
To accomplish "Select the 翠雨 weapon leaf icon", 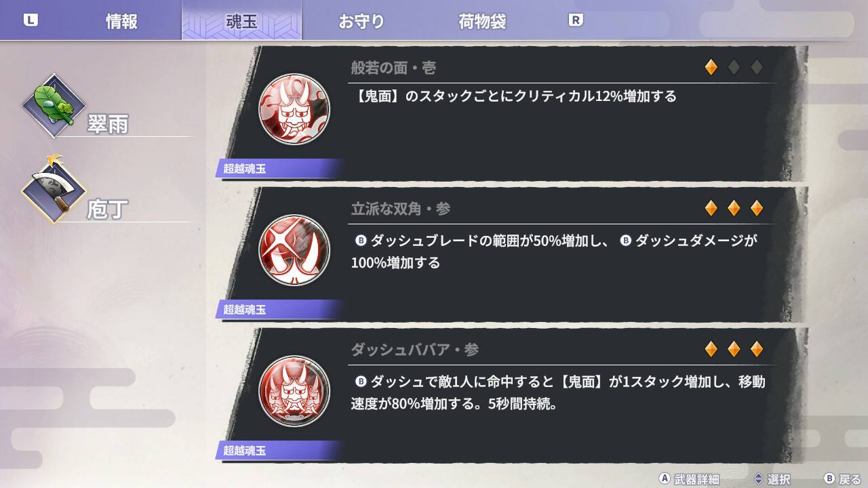I will (54, 106).
